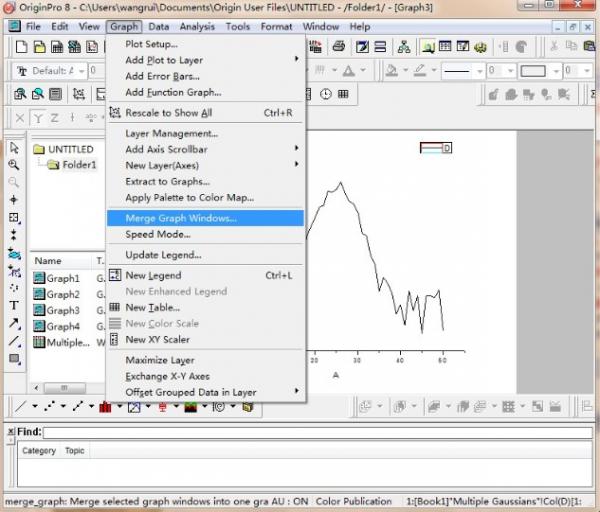Click the Print icon in toolbar
Screen dimensions: 600x512
click(339, 47)
